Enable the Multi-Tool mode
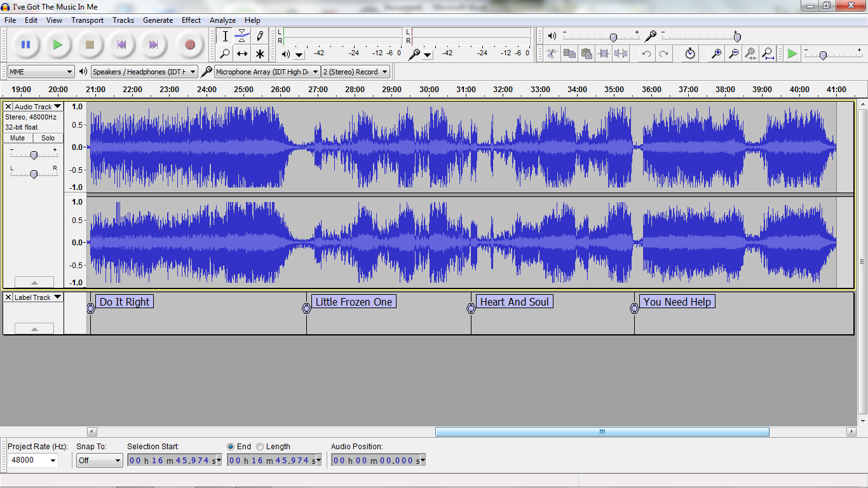Screen dimensions: 868x488 [x=260, y=53]
